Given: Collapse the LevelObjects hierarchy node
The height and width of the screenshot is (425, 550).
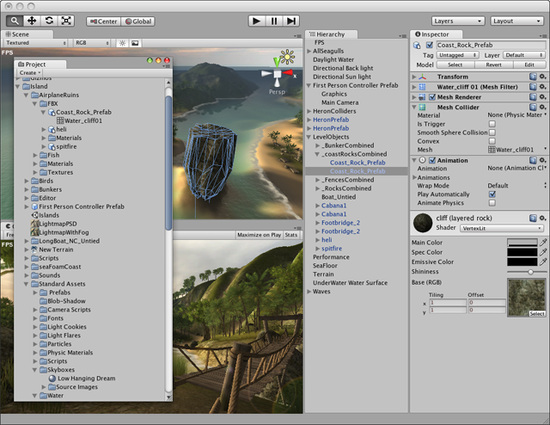Looking at the screenshot, I should 309,137.
